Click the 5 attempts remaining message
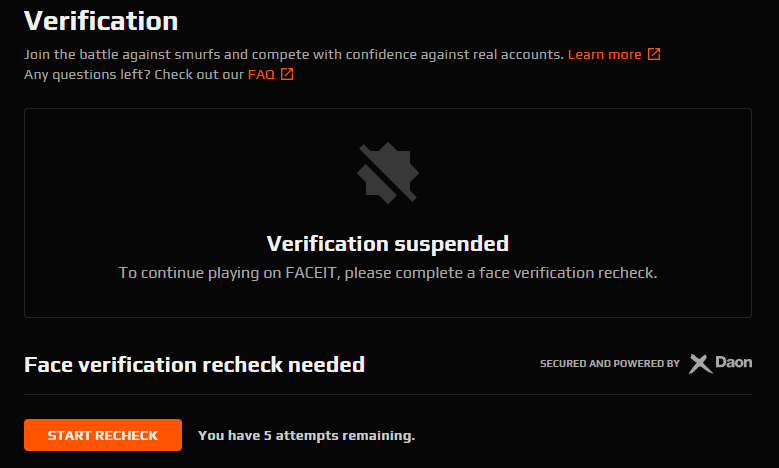This screenshot has height=468, width=779. click(x=306, y=435)
